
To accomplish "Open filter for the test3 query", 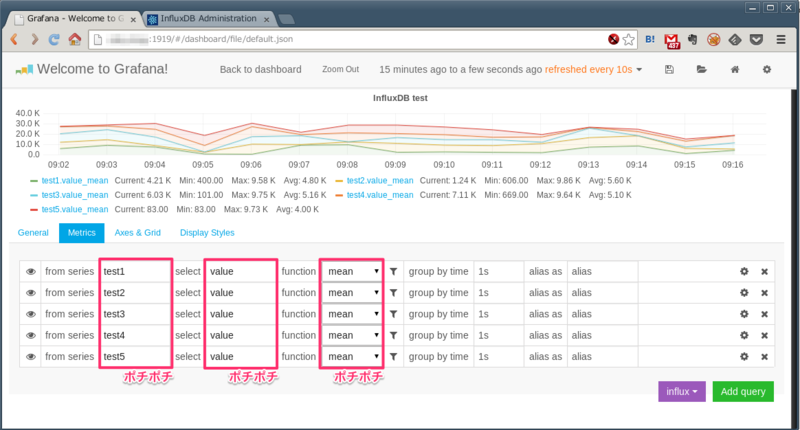I will point(393,314).
